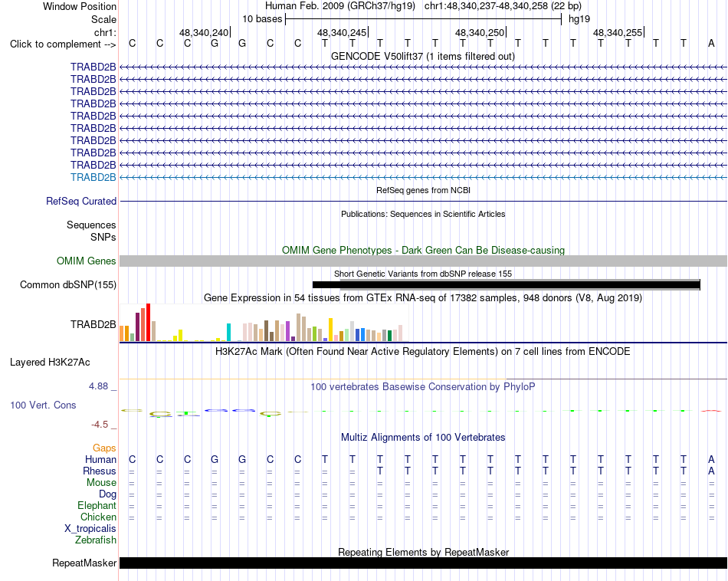Click the purple GTEx expression bar

tap(287, 332)
